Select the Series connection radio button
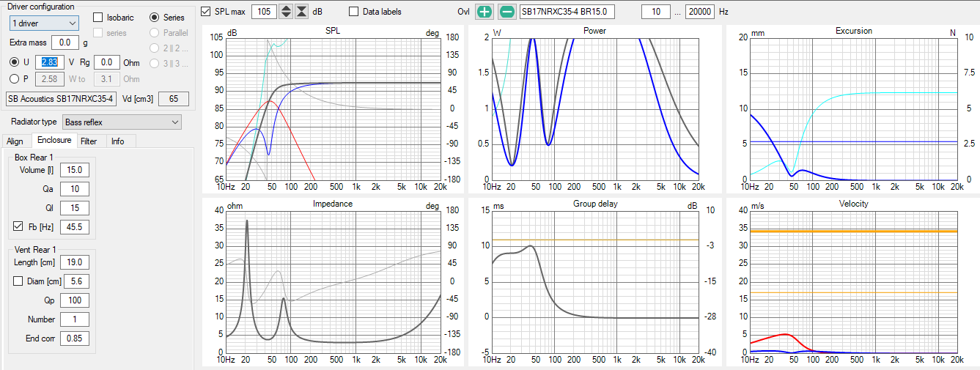 pyautogui.click(x=155, y=18)
